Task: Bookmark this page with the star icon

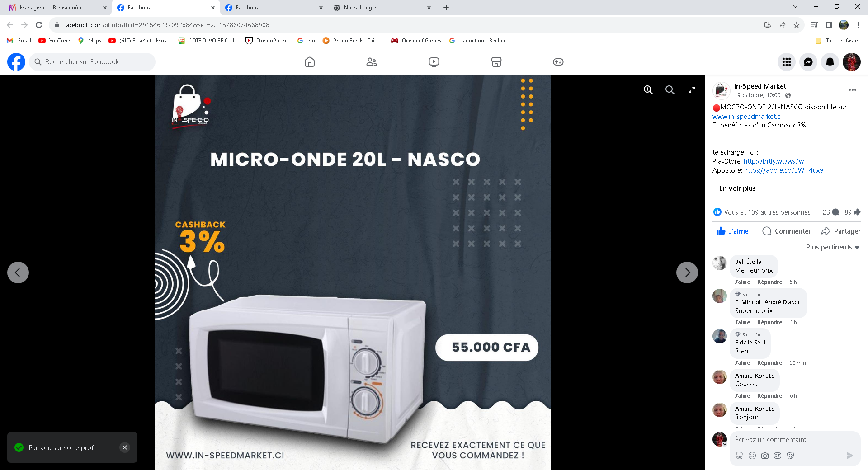Action: click(797, 25)
